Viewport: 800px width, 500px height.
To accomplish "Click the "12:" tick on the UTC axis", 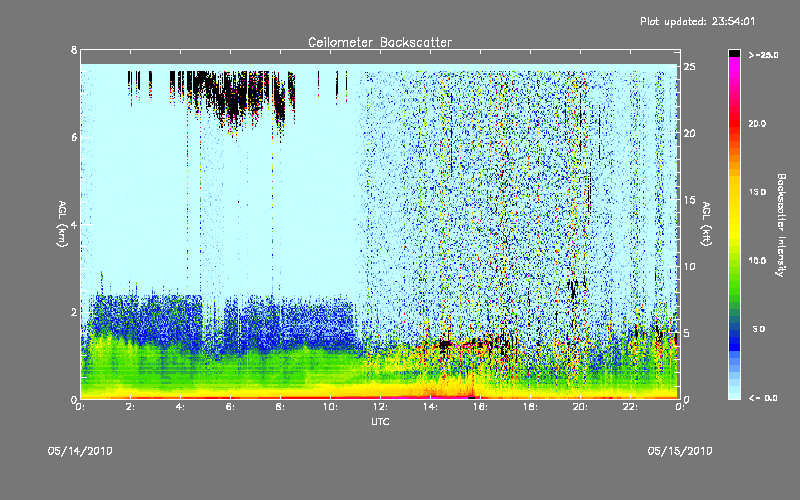I will [x=380, y=407].
